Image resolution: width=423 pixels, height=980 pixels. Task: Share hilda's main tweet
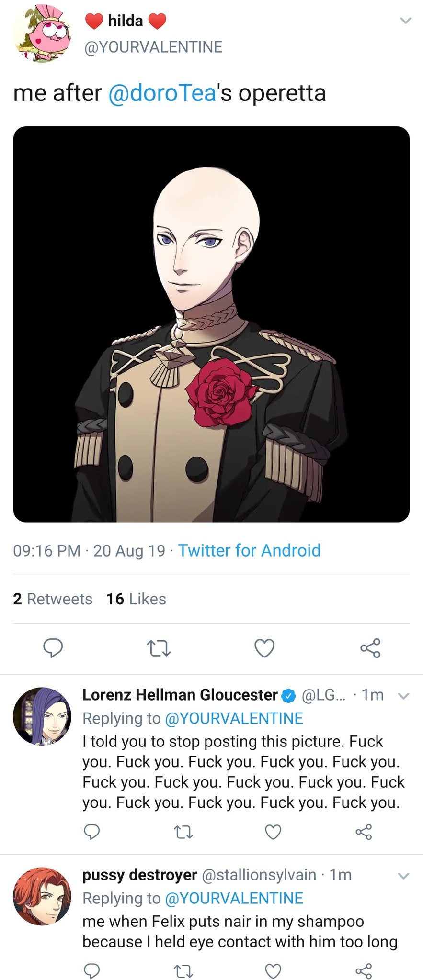click(370, 648)
